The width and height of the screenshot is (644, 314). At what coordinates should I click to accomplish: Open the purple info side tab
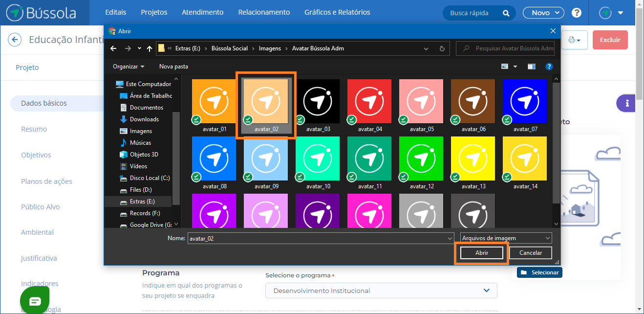tap(626, 103)
